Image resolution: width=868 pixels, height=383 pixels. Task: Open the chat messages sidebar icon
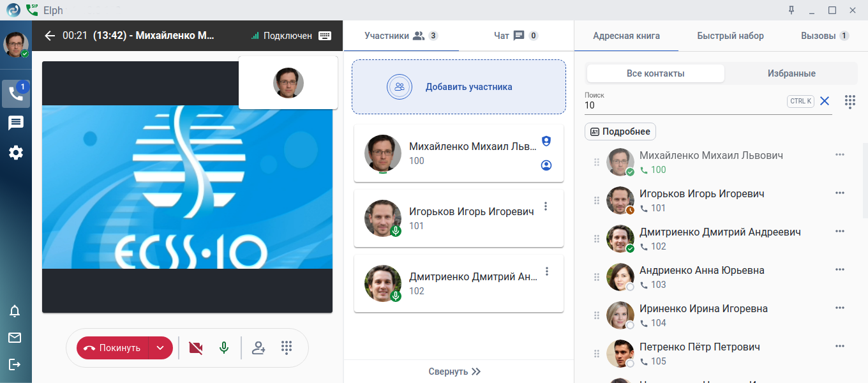(x=16, y=123)
